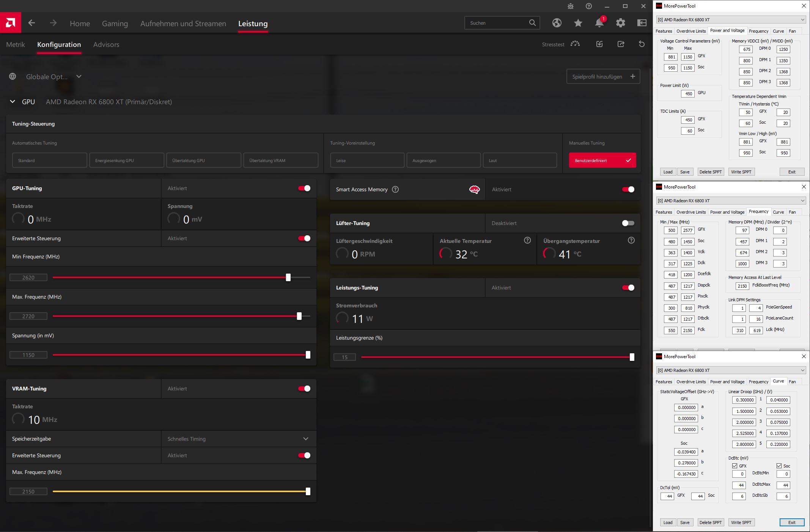The height and width of the screenshot is (532, 810).
Task: Toggle the sidebar panel icon
Action: [x=642, y=23]
